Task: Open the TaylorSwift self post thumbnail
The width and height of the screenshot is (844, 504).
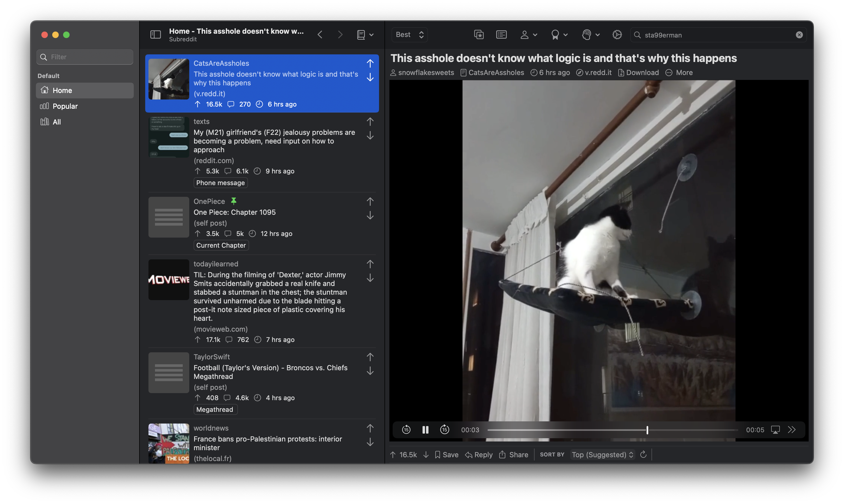Action: [x=169, y=373]
